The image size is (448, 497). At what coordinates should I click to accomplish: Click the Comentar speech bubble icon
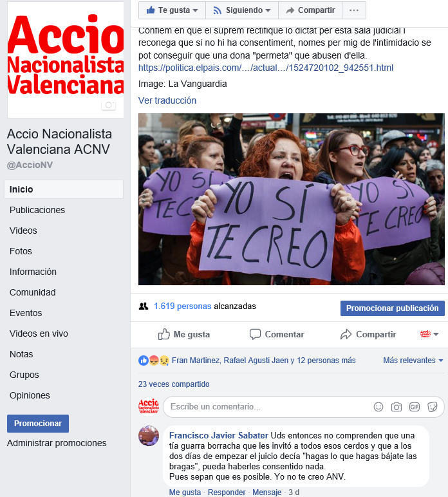pyautogui.click(x=255, y=334)
